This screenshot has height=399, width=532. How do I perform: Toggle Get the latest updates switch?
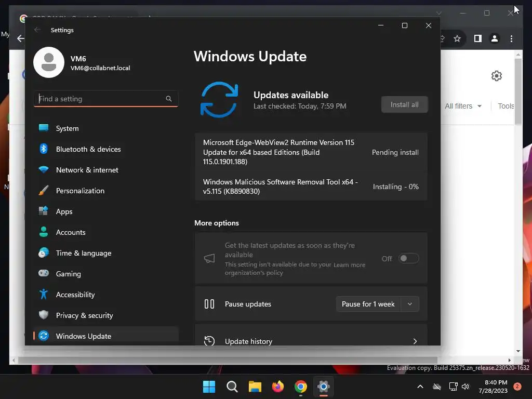408,259
